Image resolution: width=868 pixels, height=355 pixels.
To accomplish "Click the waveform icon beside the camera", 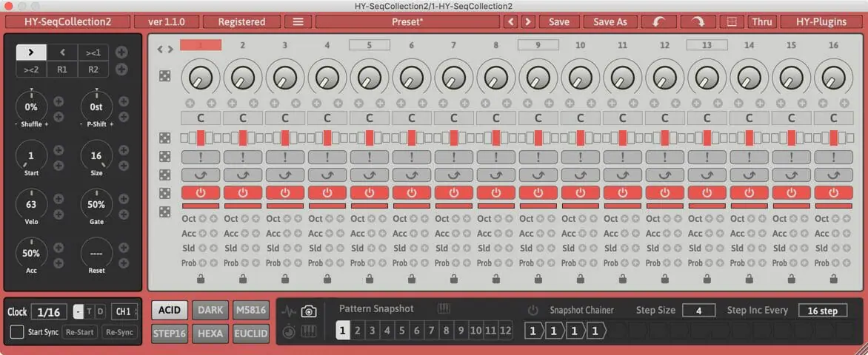I will pyautogui.click(x=289, y=311).
